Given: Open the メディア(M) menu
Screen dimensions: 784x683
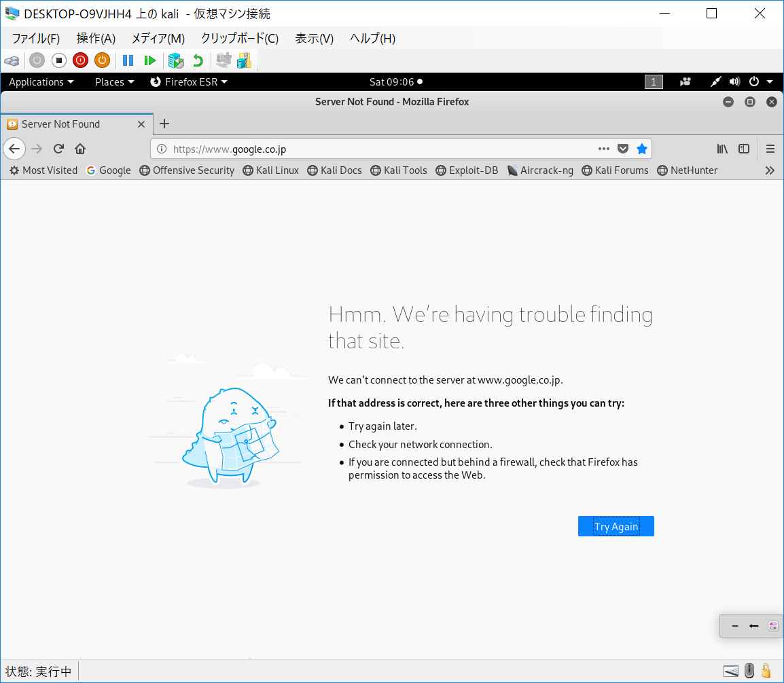Looking at the screenshot, I should 158,39.
